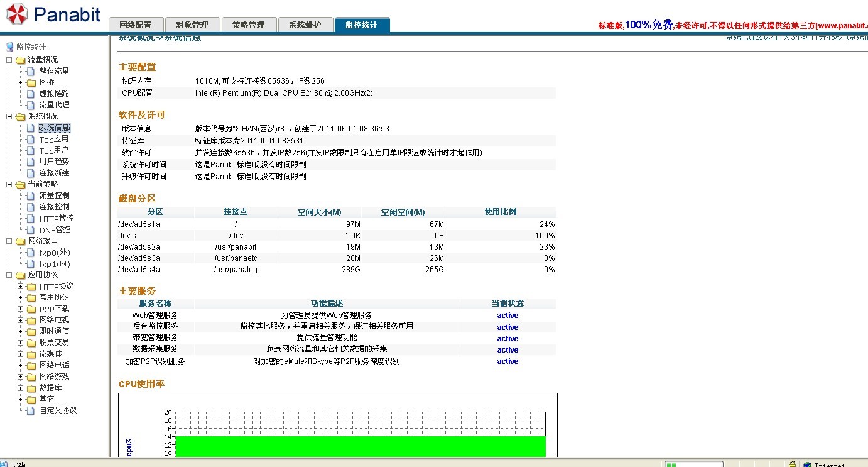Click the page icon next to fxp0(外)
Viewport: 868px width, 467px height.
point(31,252)
